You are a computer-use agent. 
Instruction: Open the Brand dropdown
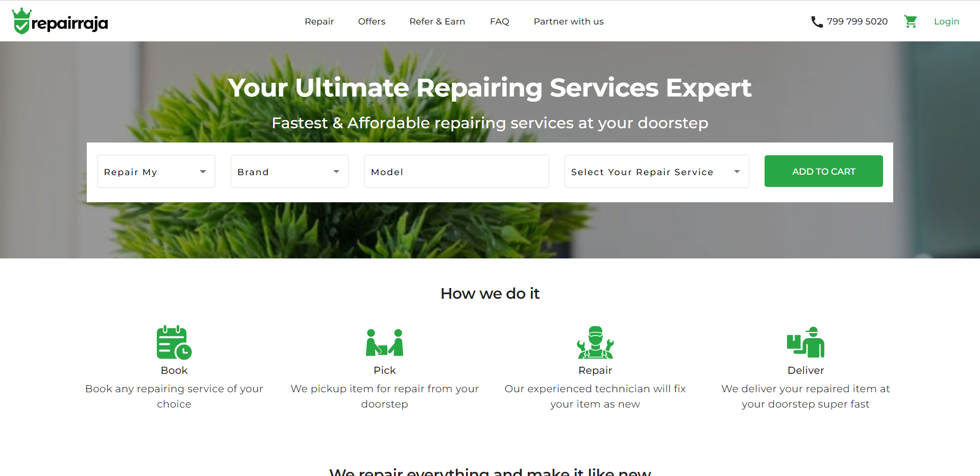pyautogui.click(x=289, y=172)
